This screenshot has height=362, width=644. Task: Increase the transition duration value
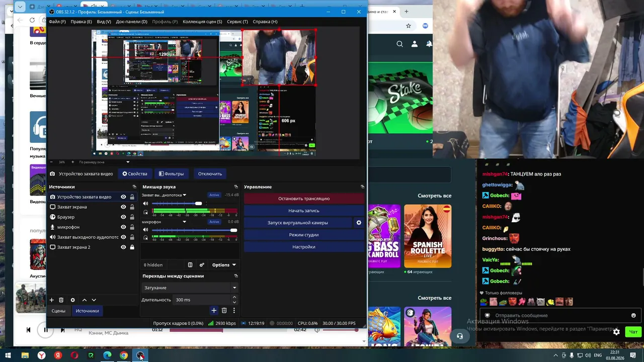click(x=234, y=298)
